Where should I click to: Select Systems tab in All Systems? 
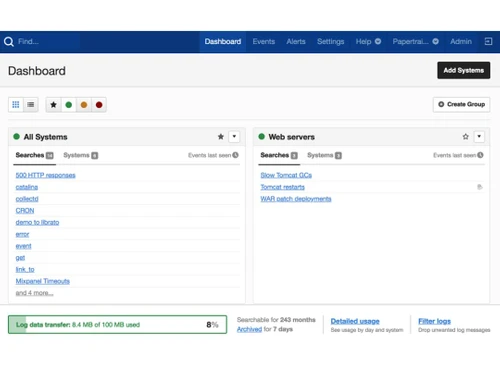click(x=81, y=155)
